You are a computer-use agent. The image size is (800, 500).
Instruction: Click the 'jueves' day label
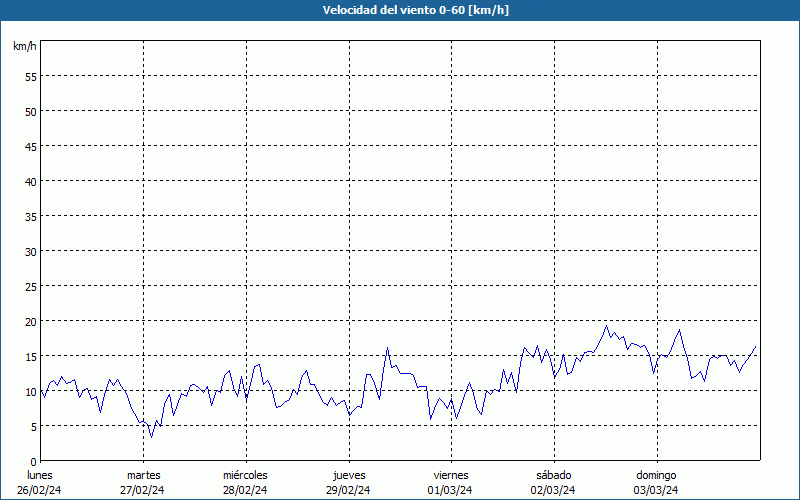click(x=348, y=475)
